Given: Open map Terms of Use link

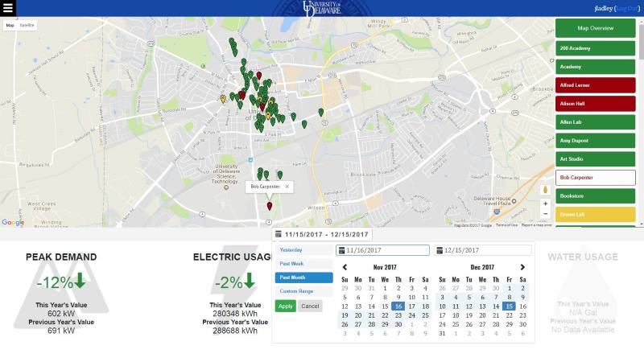Looking at the screenshot, I should tap(507, 225).
